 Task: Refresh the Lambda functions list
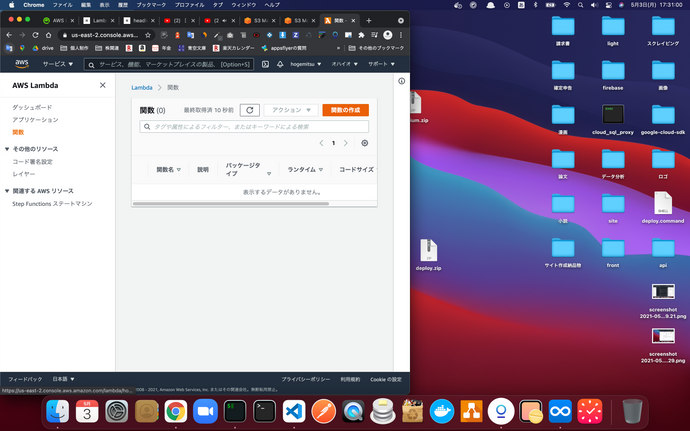(250, 110)
